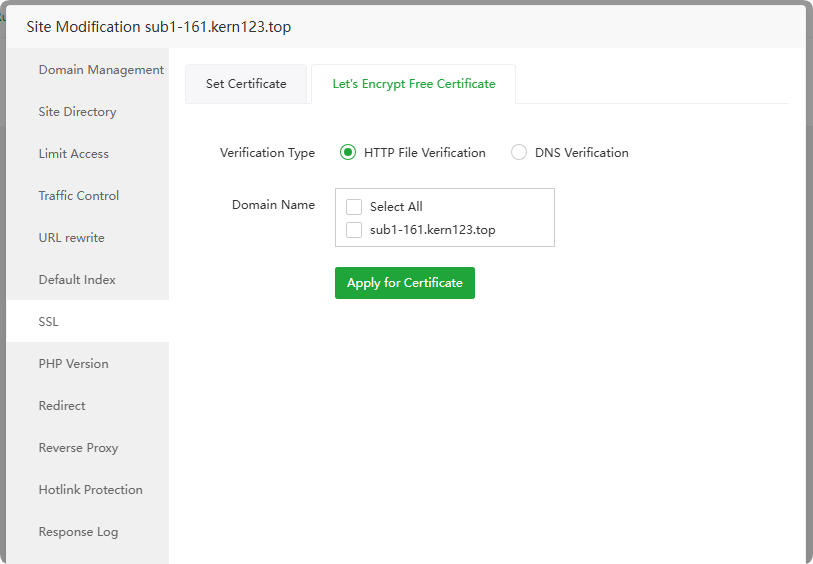Select Traffic Control in sidebar

pos(79,196)
